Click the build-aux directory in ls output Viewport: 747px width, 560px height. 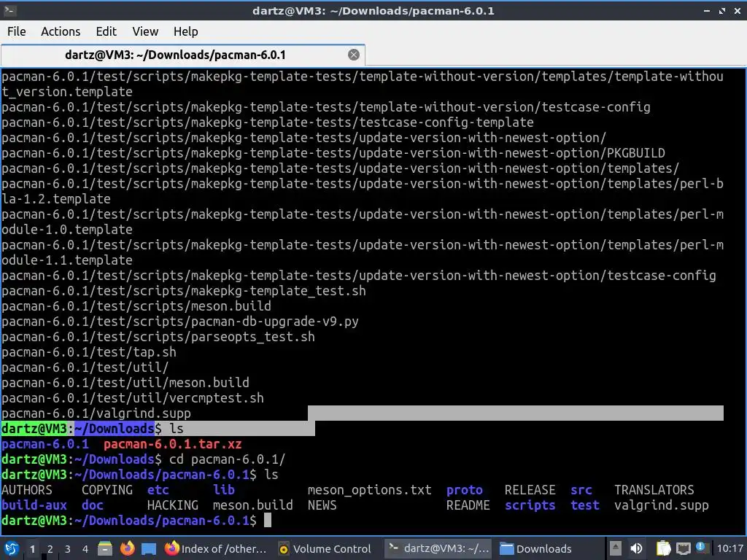(34, 505)
